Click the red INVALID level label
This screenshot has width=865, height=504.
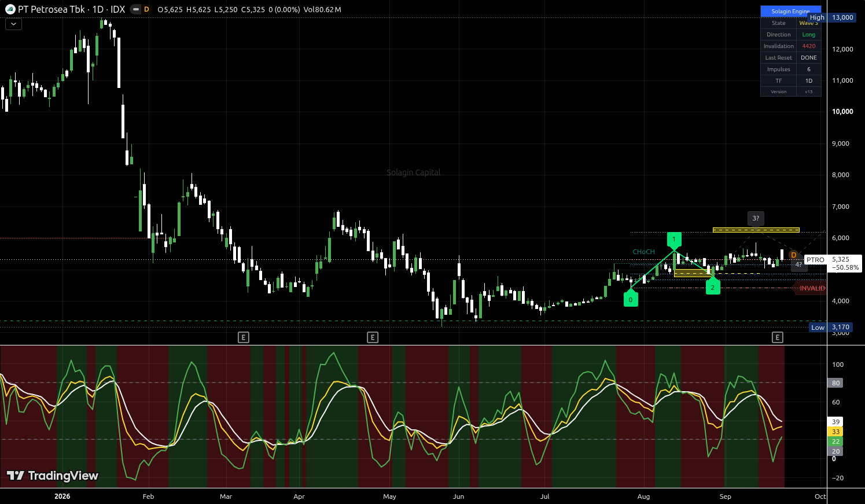tap(812, 288)
